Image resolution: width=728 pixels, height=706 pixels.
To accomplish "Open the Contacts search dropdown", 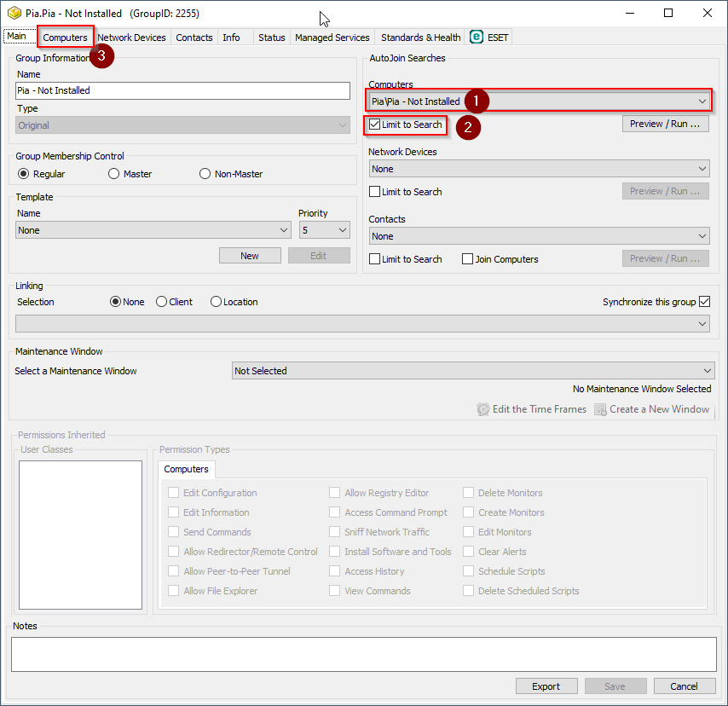I will coord(539,236).
